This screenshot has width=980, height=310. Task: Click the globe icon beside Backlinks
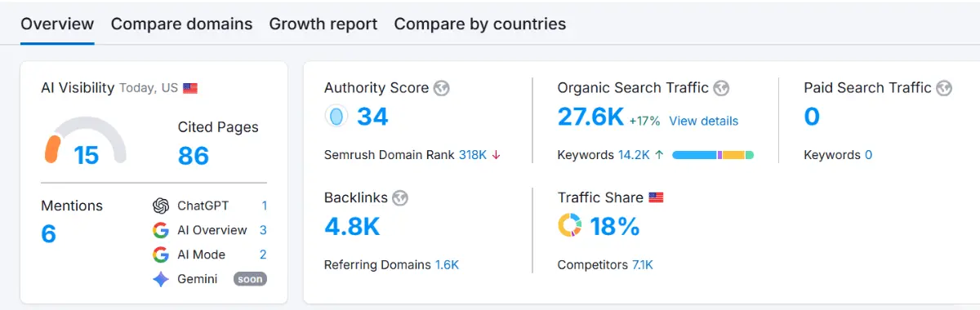pos(400,198)
